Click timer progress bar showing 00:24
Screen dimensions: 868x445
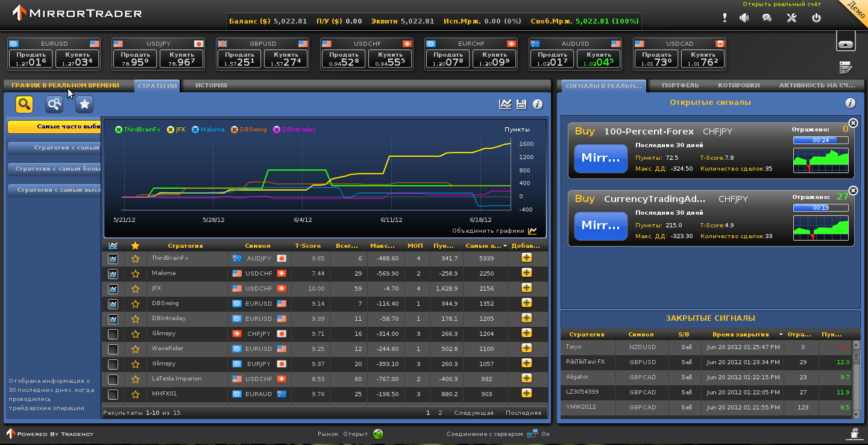click(820, 140)
